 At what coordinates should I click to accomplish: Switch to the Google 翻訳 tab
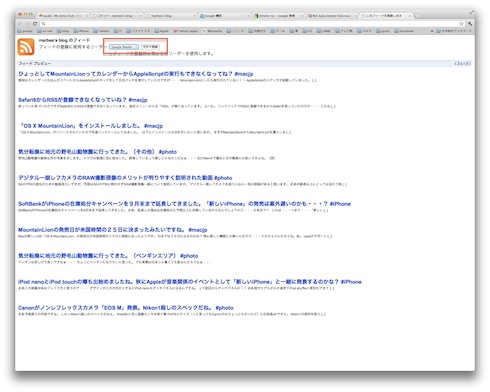point(224,16)
